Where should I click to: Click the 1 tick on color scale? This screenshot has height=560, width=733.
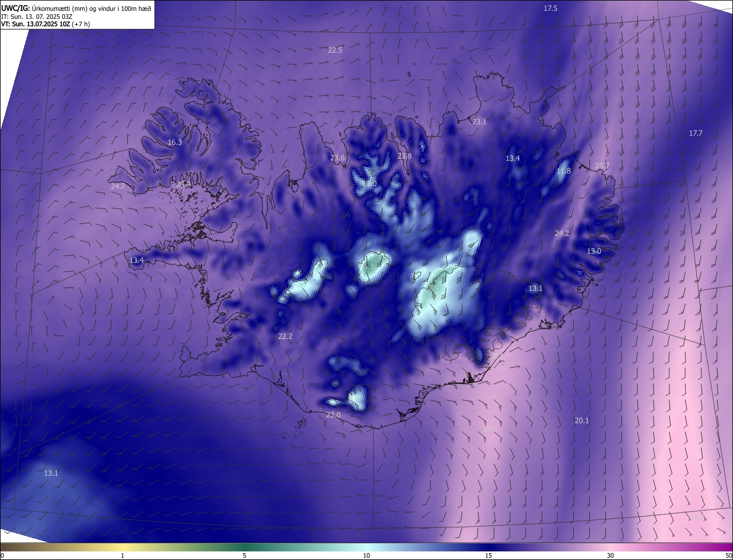point(123,555)
